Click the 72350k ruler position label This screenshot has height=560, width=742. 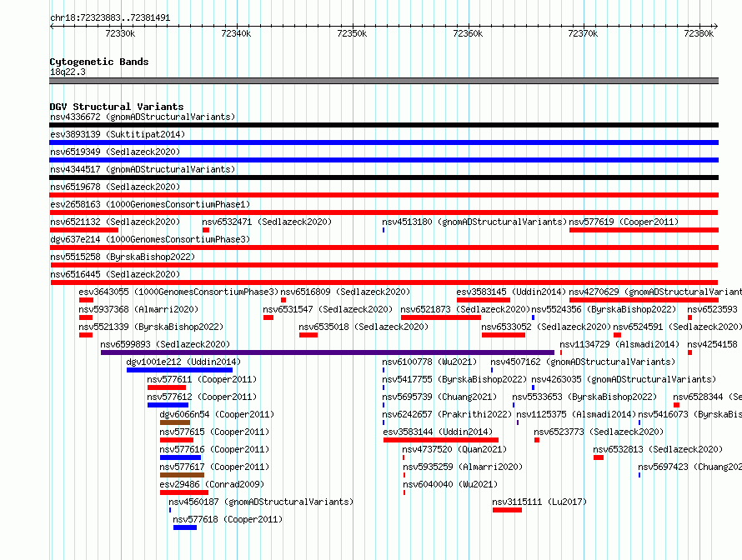tap(352, 33)
